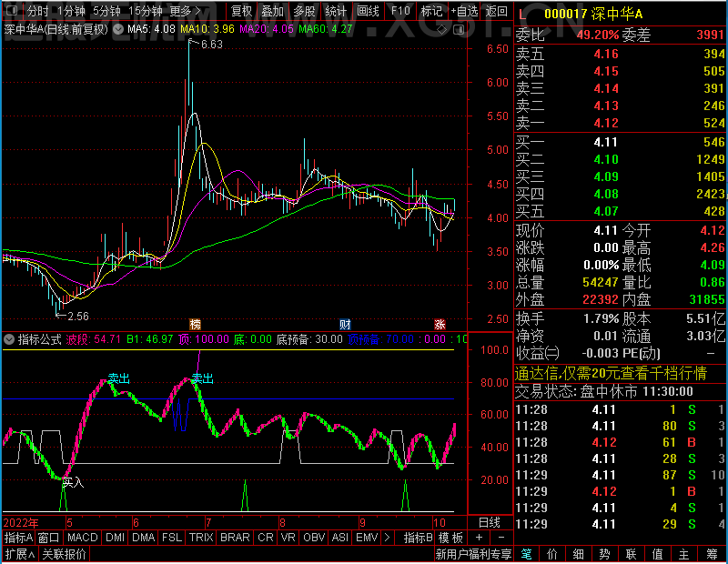Select the DMA indicator

(144, 538)
